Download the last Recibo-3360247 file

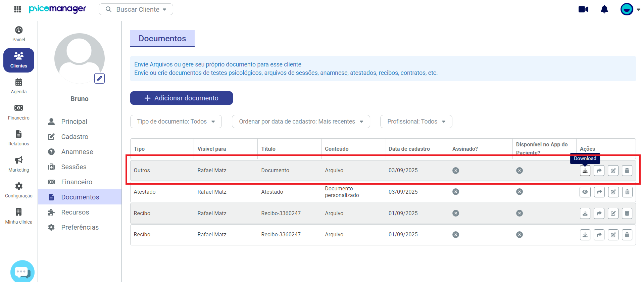(x=585, y=235)
